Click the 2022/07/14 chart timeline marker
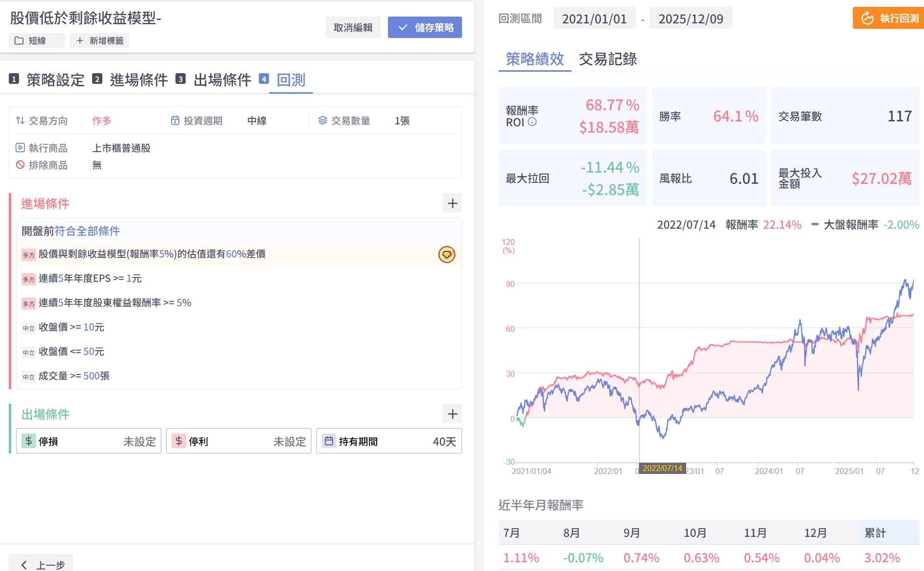 click(662, 468)
